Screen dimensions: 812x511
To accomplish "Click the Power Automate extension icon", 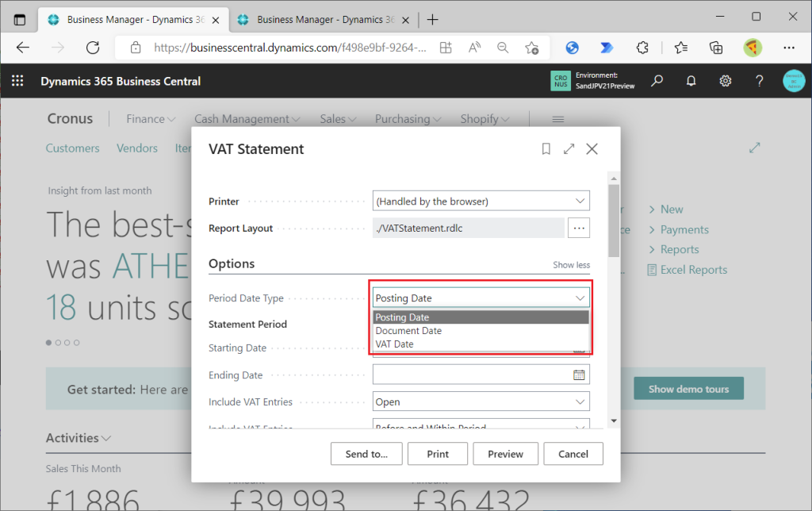I will point(607,48).
